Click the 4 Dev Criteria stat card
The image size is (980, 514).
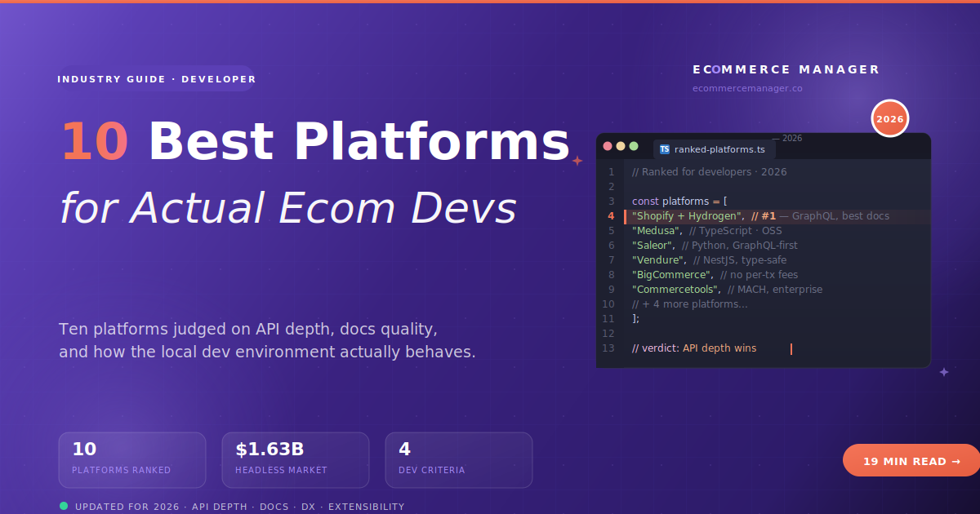click(459, 460)
